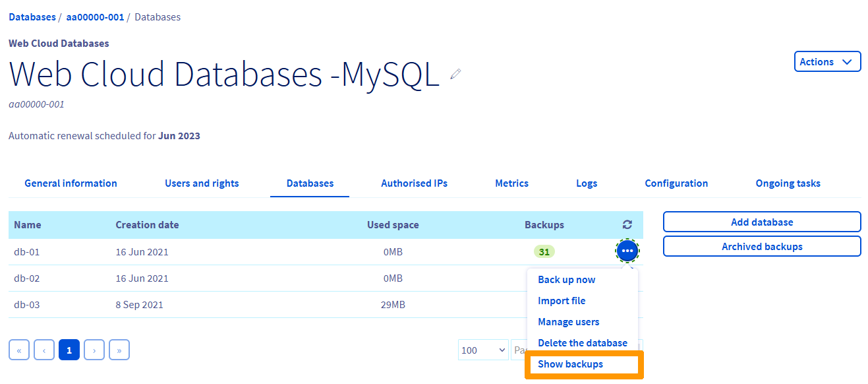Change the page size from 100
Screen dimensions: 868x384
[x=483, y=350]
